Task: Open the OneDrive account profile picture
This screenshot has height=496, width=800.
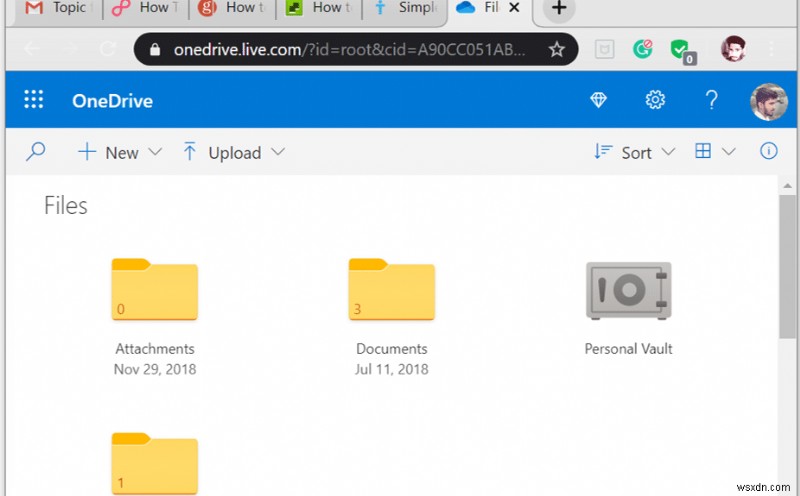Action: point(769,102)
